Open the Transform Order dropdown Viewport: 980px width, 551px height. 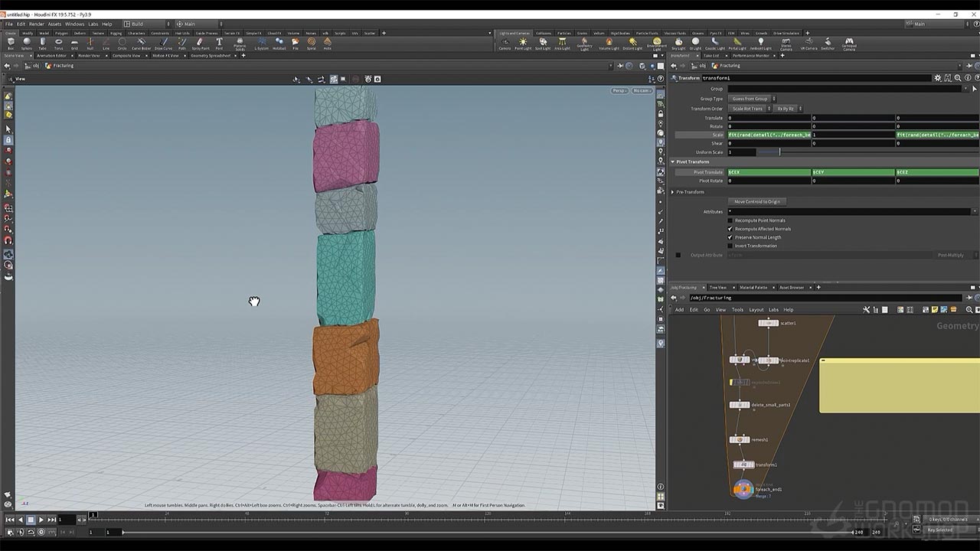pos(750,109)
